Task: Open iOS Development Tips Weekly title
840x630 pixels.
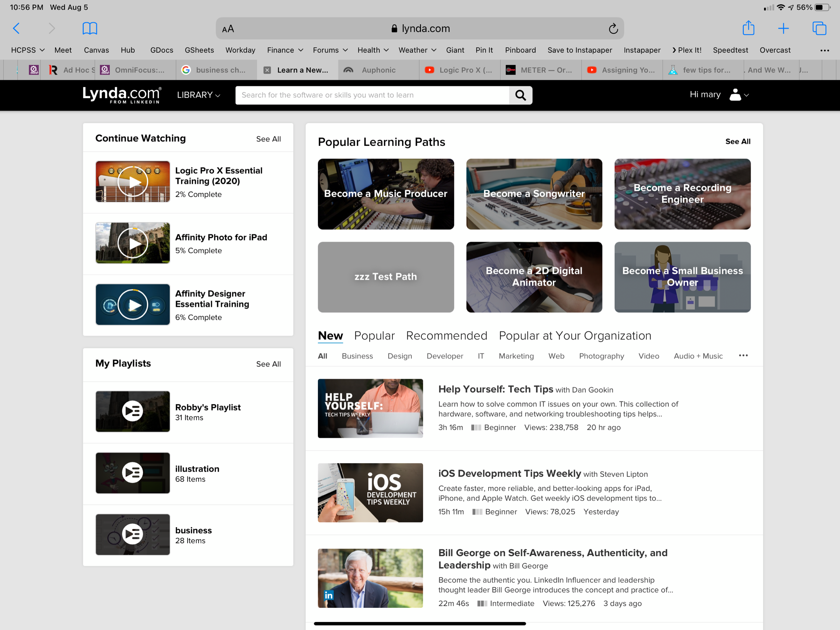Action: pos(510,473)
